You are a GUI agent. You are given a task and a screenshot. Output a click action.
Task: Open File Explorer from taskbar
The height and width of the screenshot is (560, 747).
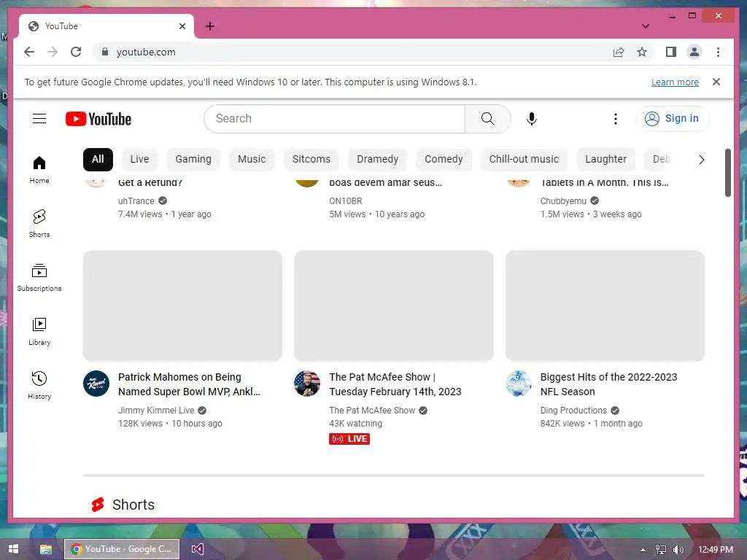click(x=46, y=549)
